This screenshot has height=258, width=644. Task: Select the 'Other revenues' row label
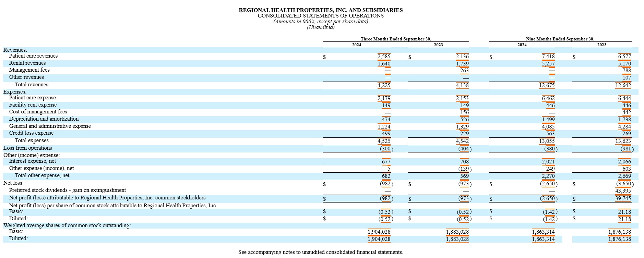(26, 77)
